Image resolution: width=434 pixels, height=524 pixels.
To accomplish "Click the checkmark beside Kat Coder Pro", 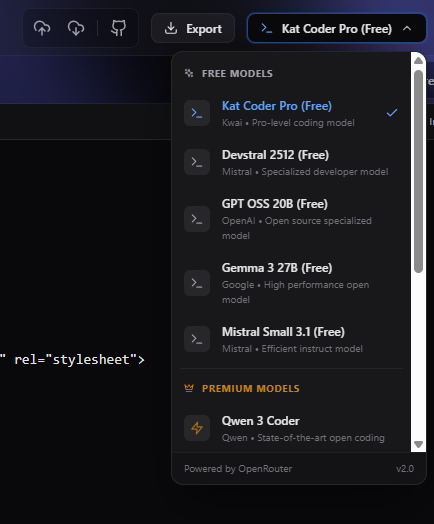I will pyautogui.click(x=392, y=113).
